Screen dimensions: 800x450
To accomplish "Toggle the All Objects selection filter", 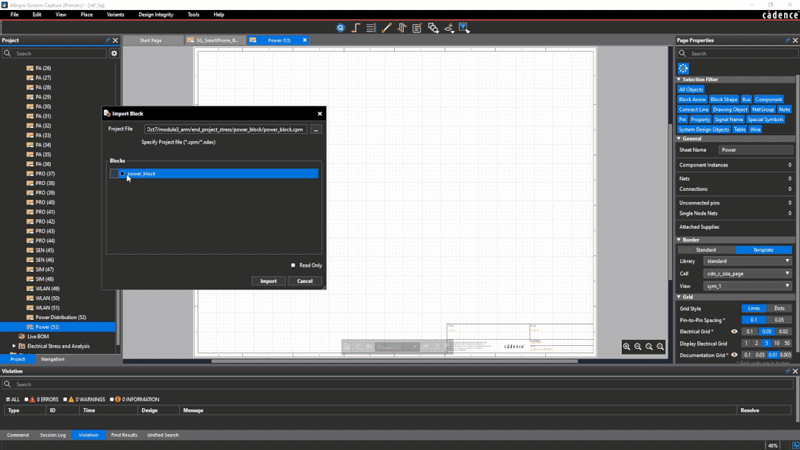I will (x=691, y=90).
